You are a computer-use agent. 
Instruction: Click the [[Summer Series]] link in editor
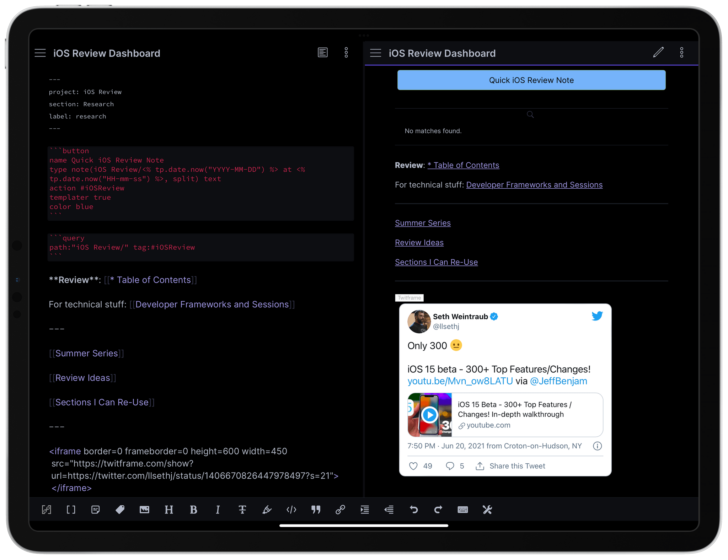pyautogui.click(x=86, y=353)
